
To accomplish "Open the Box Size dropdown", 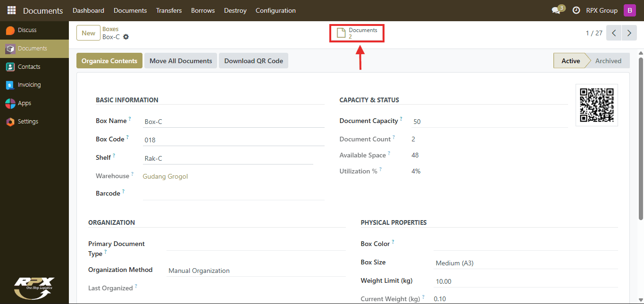I will click(x=526, y=263).
